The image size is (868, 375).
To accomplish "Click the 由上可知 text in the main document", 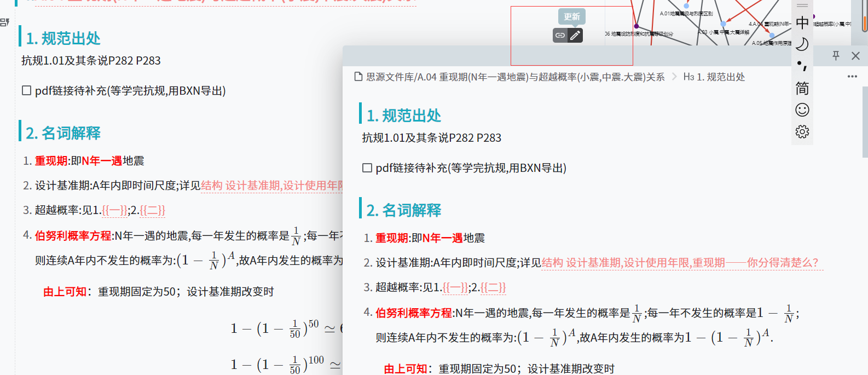I will pos(65,292).
